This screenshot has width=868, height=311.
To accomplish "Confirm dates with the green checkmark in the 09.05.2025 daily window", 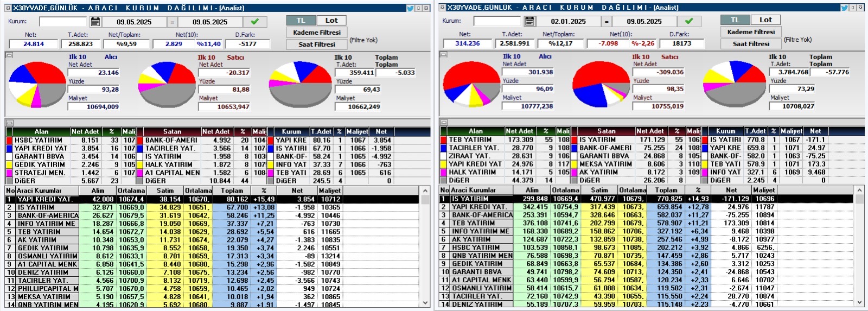I will point(255,22).
